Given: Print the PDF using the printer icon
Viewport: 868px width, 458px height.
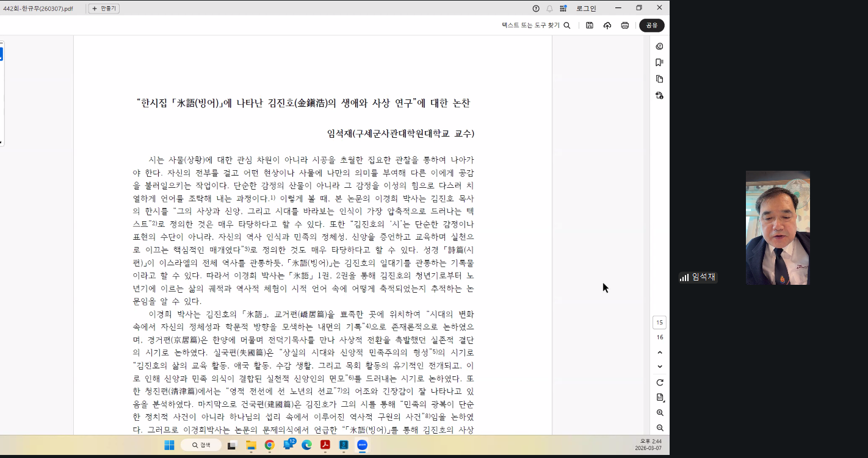Looking at the screenshot, I should coord(624,26).
